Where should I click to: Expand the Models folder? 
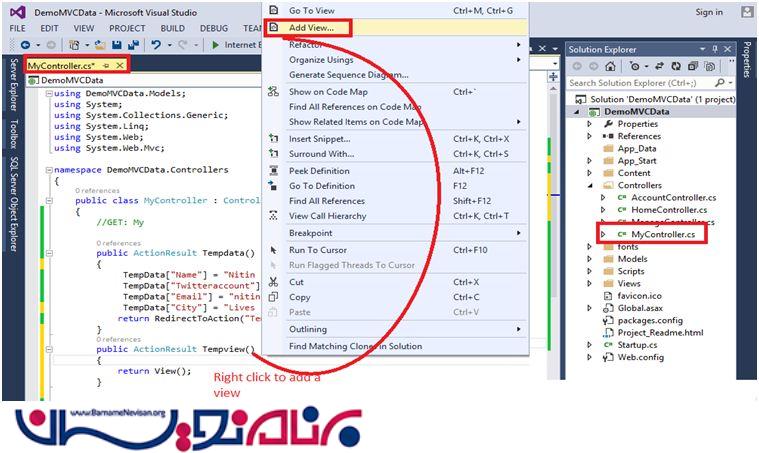(x=590, y=259)
